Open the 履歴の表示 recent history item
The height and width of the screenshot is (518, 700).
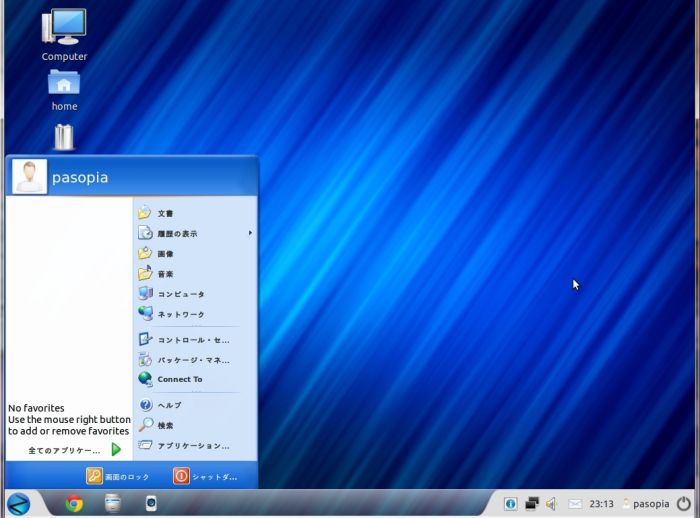[x=196, y=233]
